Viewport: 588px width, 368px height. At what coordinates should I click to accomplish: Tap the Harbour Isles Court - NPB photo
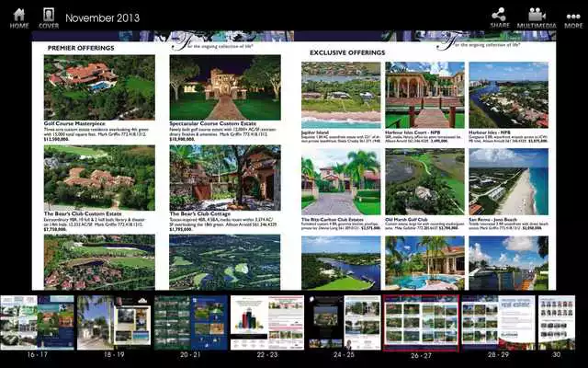[x=424, y=95]
